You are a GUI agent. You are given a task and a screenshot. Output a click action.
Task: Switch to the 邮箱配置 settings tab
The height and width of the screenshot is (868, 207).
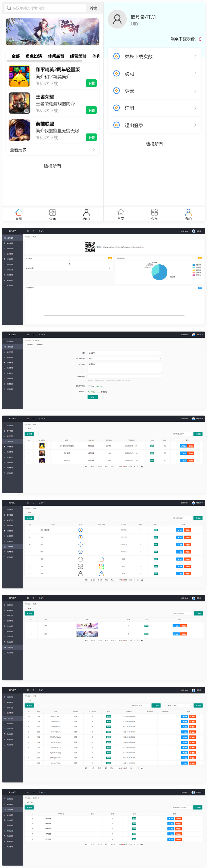[40, 345]
